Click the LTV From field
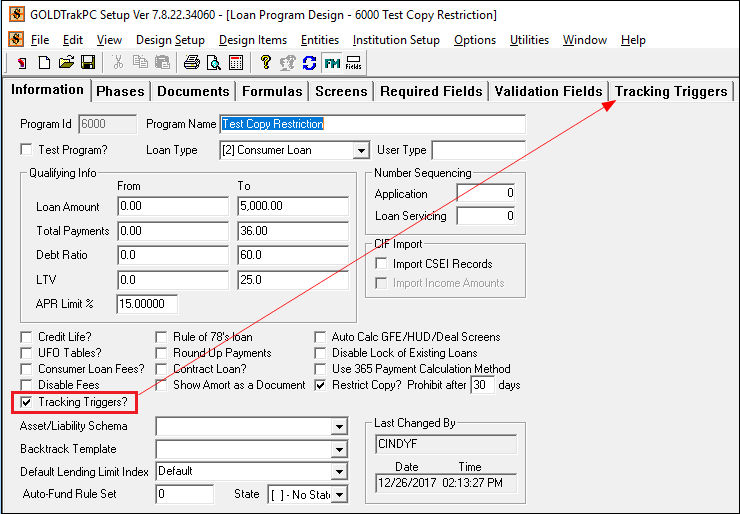The image size is (740, 514). [x=173, y=280]
